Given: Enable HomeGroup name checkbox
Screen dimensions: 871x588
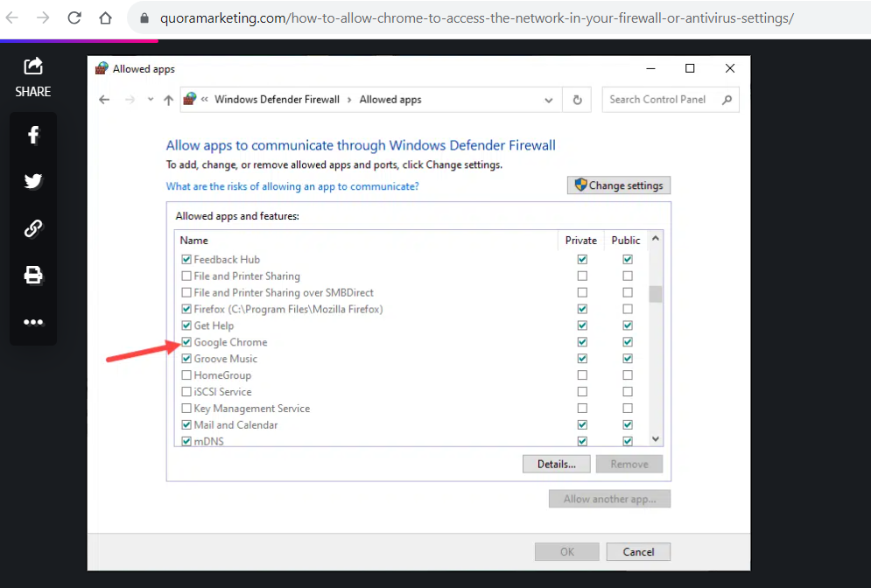Looking at the screenshot, I should (x=186, y=375).
